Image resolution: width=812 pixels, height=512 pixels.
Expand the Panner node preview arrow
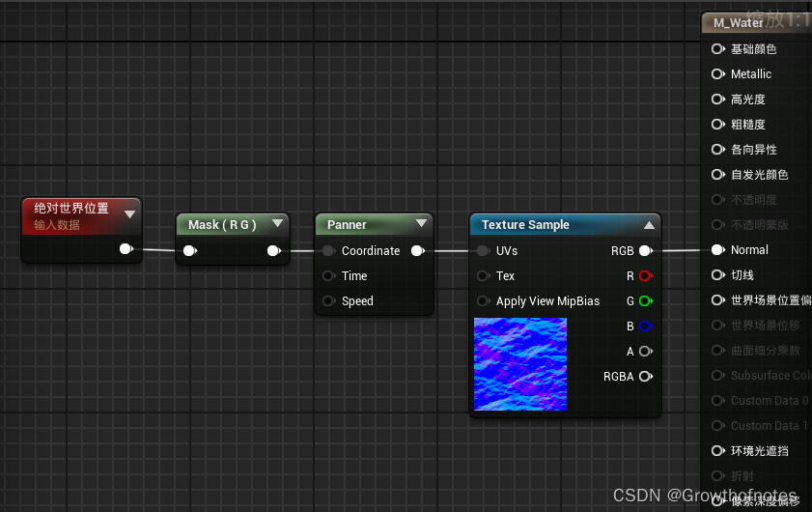422,223
